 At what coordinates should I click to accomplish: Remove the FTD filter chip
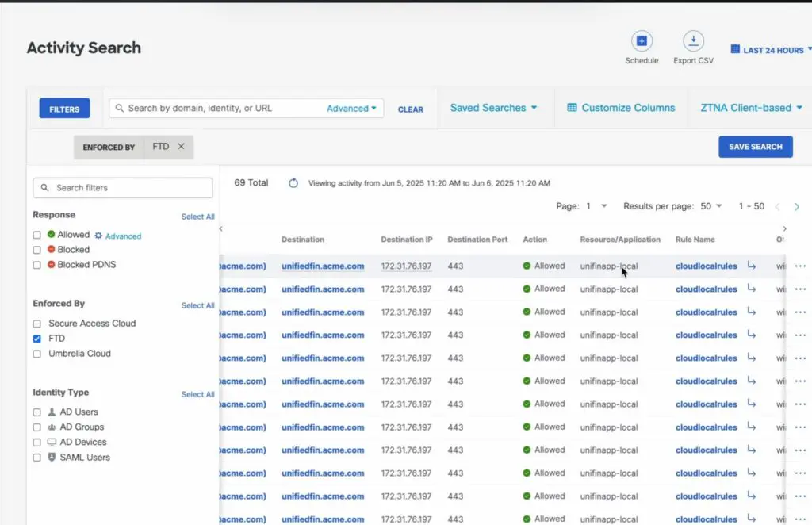(181, 147)
